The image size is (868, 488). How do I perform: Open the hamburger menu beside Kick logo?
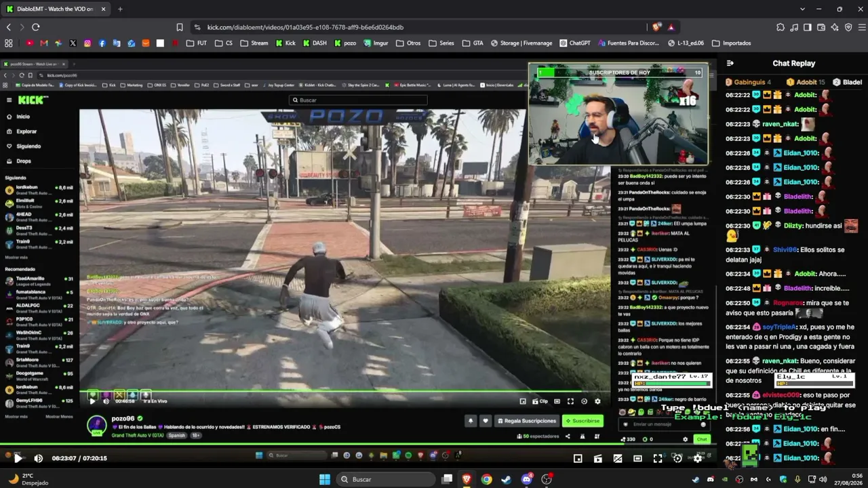(9, 100)
